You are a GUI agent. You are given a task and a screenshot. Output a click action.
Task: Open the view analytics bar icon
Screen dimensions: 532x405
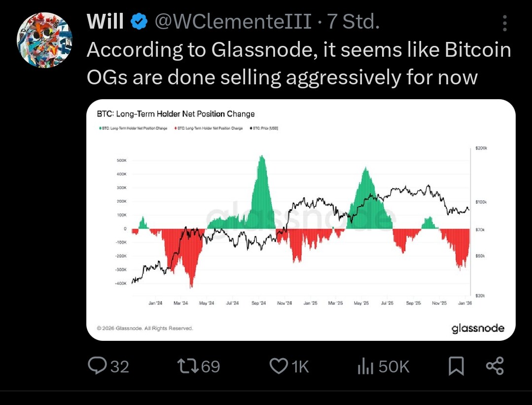pyautogui.click(x=364, y=366)
